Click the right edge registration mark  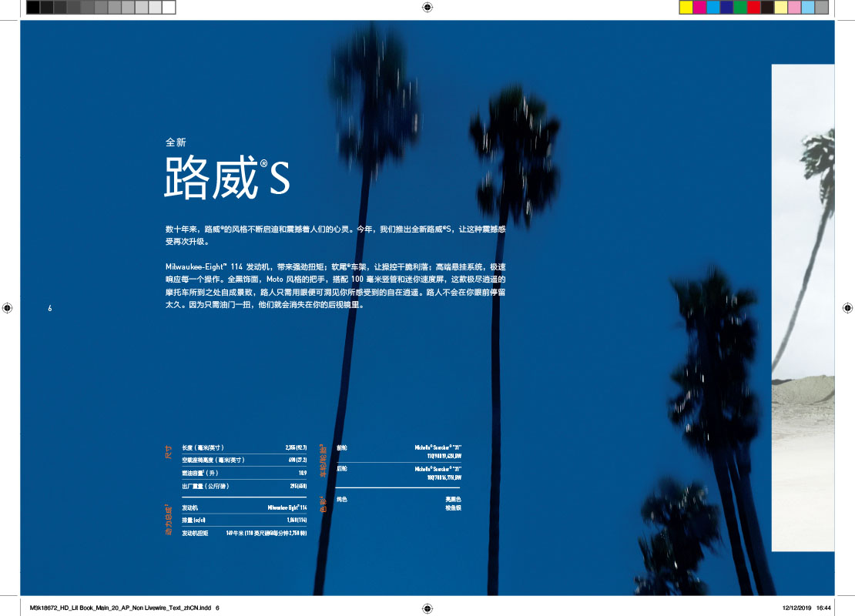pyautogui.click(x=847, y=308)
